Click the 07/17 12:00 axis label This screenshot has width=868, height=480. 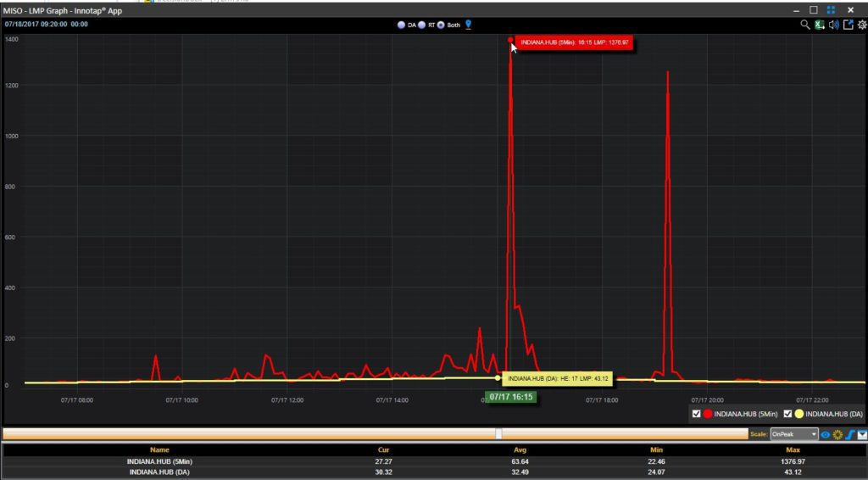(287, 400)
